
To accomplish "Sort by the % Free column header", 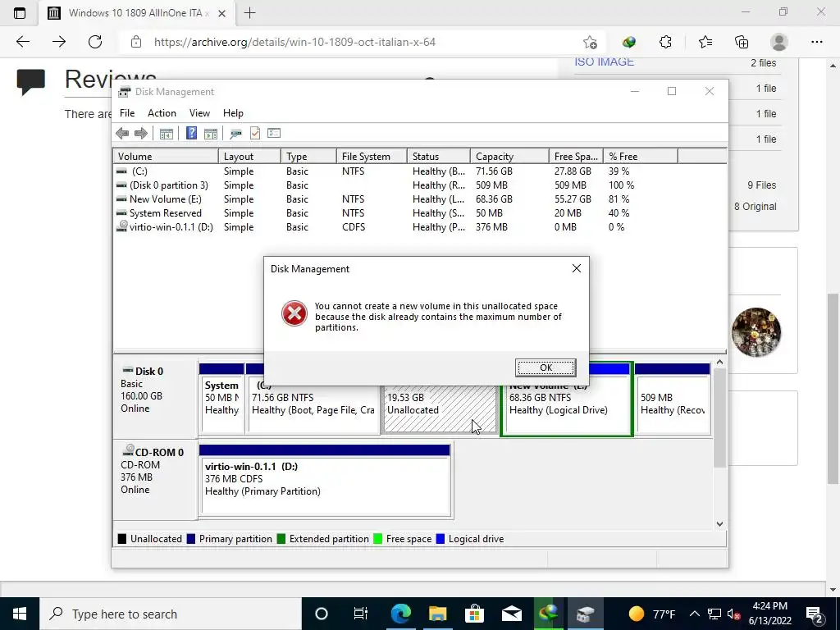I will [640, 157].
